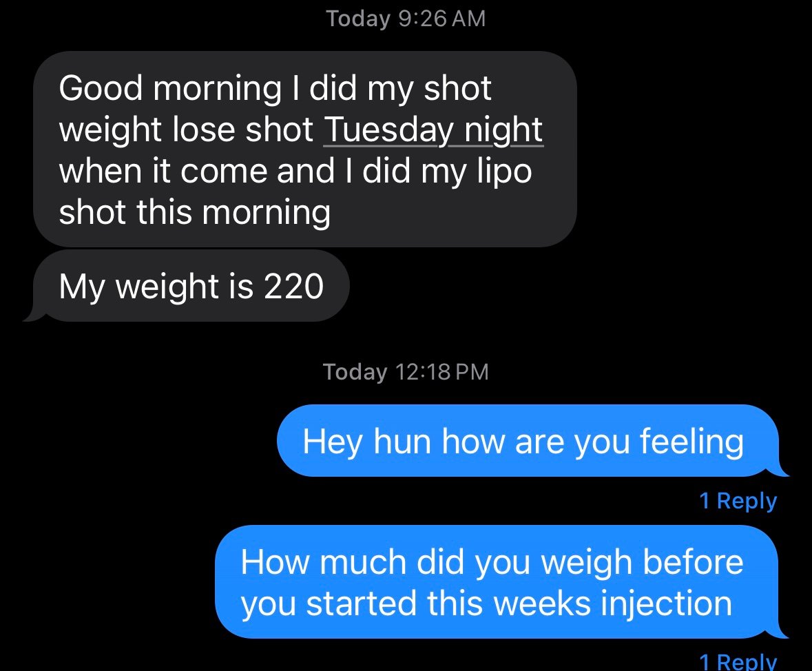This screenshot has height=671, width=812.
Task: Click "Good morning" at the start of the first message
Action: click(169, 88)
